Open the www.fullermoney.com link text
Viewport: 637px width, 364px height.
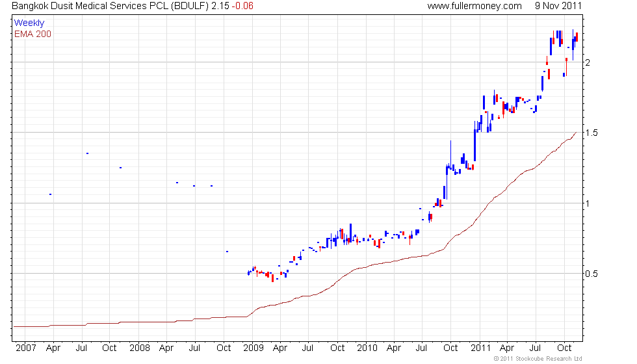[x=474, y=6]
